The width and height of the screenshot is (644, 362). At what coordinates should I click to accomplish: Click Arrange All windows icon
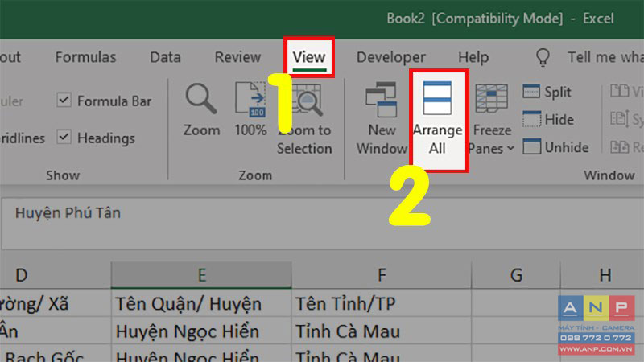(437, 97)
